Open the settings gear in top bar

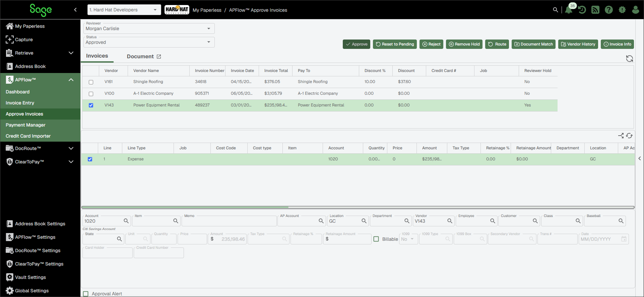(x=622, y=10)
